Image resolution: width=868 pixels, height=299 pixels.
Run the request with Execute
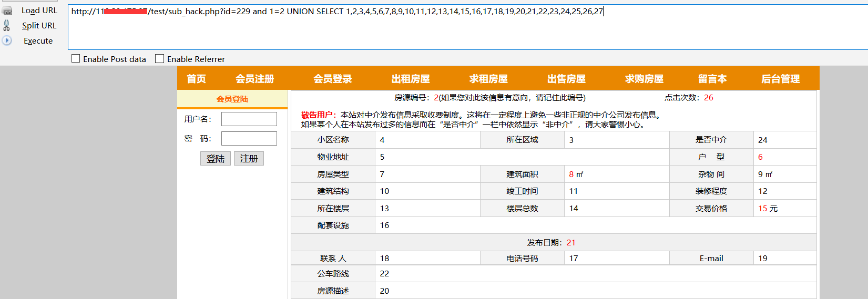38,40
